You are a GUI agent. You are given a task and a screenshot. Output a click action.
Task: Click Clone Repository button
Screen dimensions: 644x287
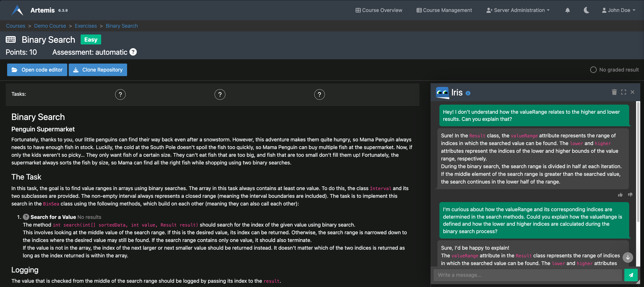[98, 70]
